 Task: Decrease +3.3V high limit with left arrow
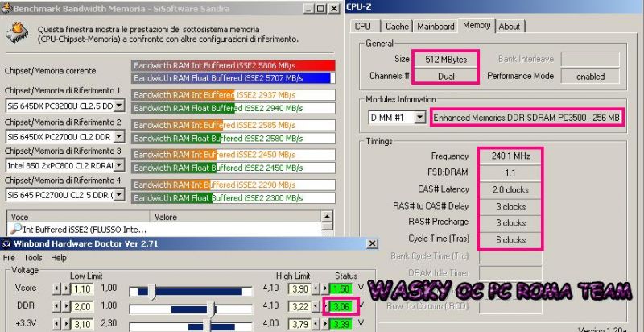point(316,324)
